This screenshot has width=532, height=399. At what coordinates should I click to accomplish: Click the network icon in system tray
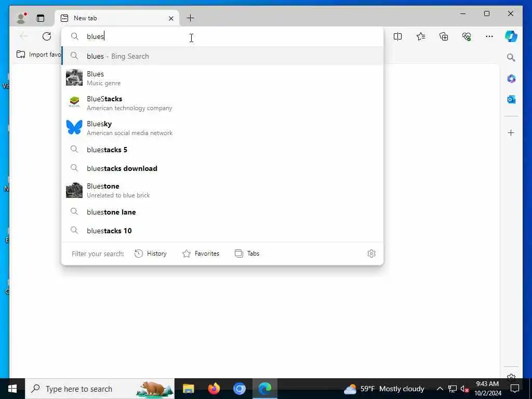[x=453, y=389]
